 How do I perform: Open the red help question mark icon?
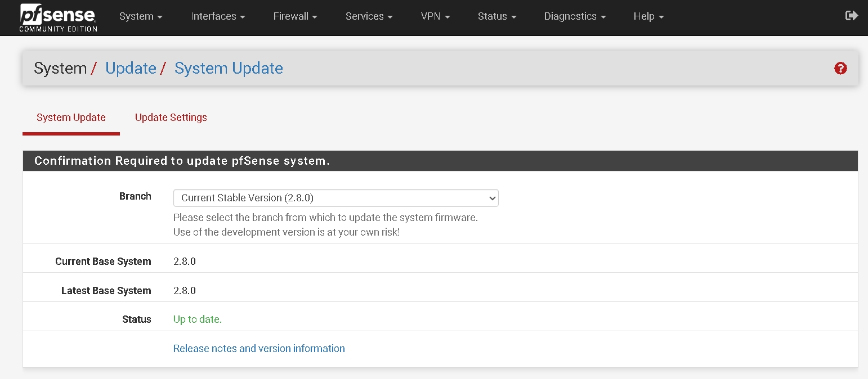point(840,69)
